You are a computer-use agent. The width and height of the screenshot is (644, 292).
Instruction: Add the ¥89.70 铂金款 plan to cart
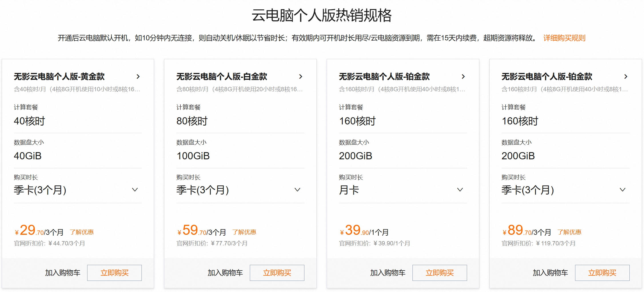point(551,273)
